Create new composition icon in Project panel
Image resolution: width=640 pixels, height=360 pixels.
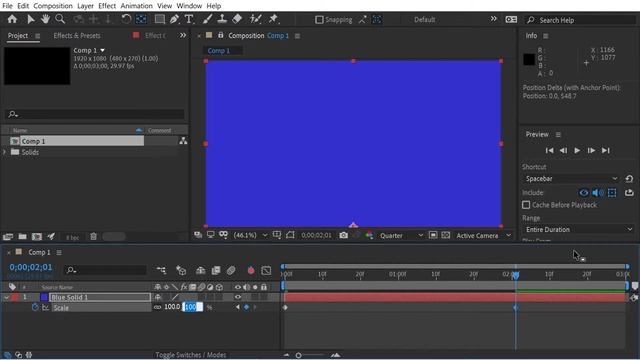pos(37,236)
